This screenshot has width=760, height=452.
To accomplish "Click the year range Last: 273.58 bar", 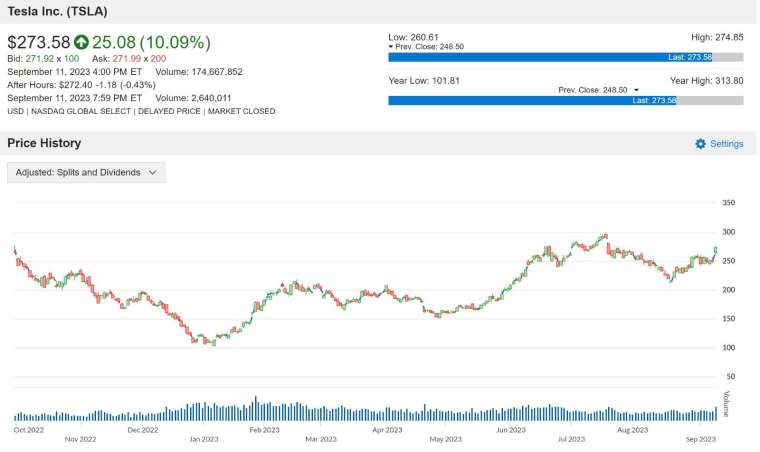I will tap(532, 100).
